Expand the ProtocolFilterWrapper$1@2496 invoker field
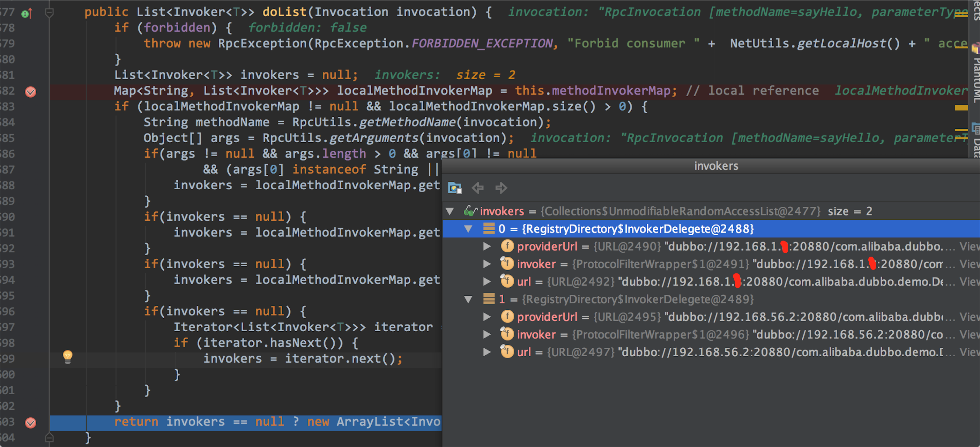 (487, 334)
